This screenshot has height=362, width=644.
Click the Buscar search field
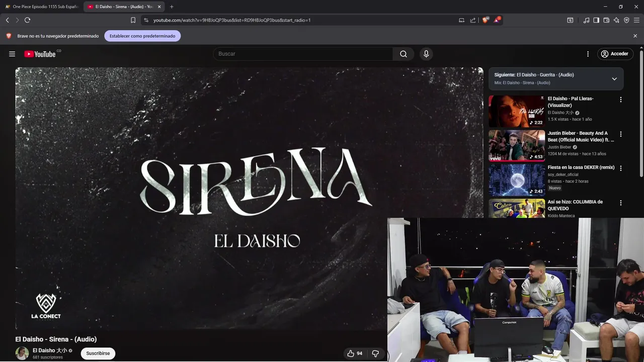[x=303, y=54]
